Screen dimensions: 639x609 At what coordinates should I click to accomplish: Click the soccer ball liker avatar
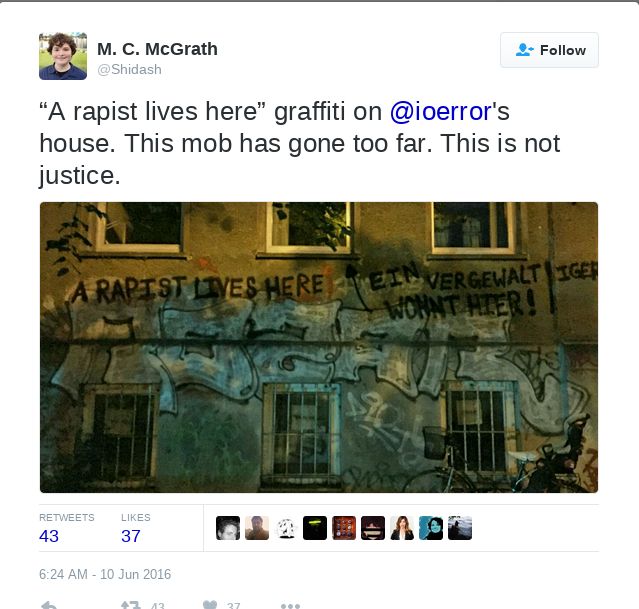tap(286, 528)
